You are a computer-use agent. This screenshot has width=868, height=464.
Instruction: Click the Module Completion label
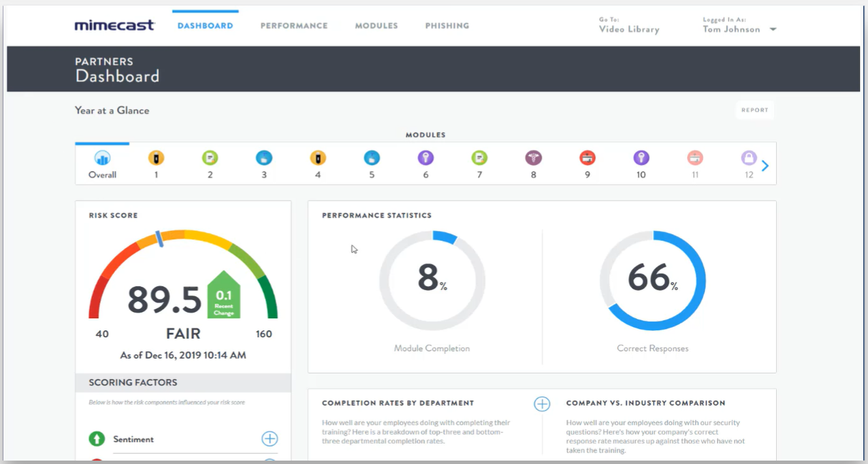click(x=432, y=348)
